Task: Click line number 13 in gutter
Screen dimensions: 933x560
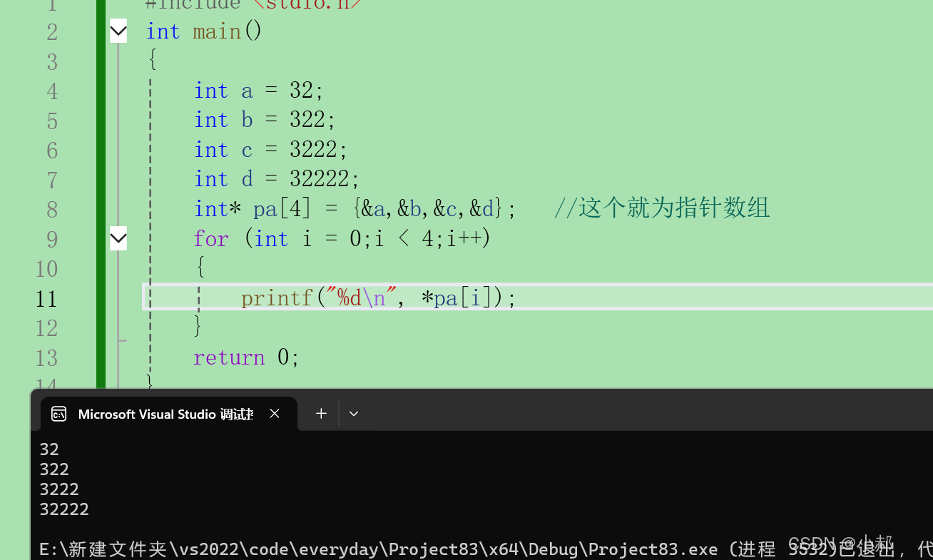Action: point(46,357)
